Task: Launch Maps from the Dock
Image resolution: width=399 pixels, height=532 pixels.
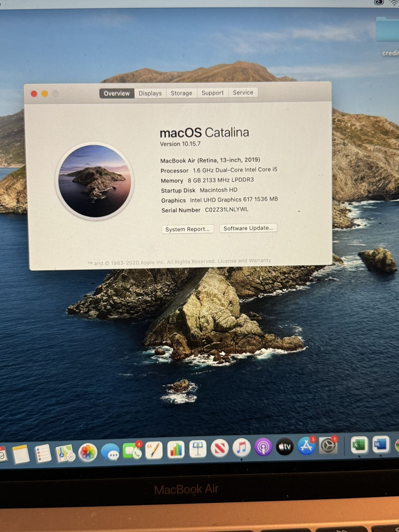Action: (x=65, y=453)
